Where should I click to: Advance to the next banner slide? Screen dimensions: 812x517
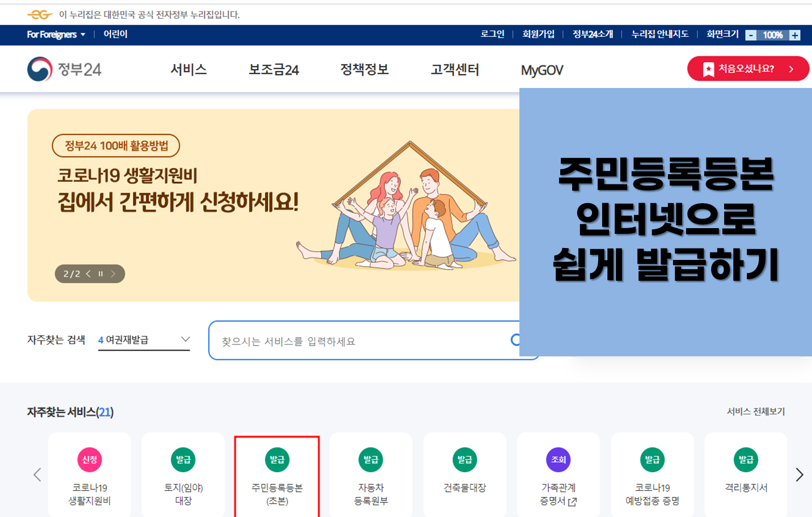(x=113, y=274)
